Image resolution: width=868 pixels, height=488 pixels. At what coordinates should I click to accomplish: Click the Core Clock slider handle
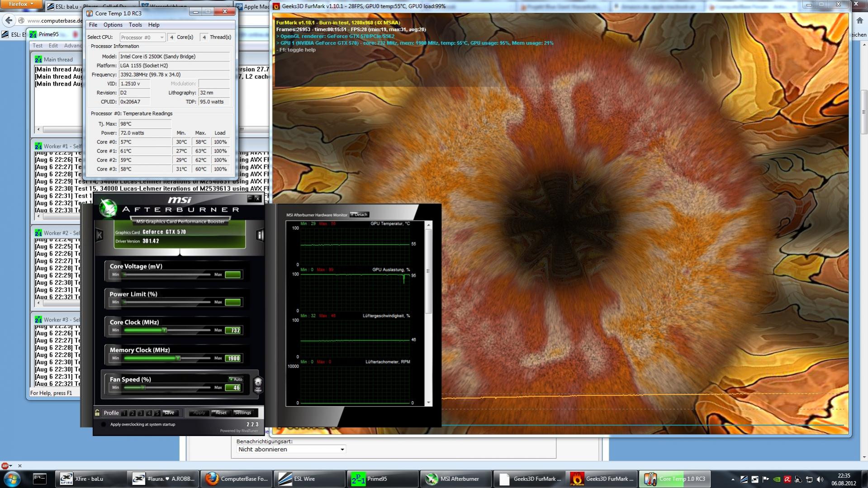coord(165,330)
